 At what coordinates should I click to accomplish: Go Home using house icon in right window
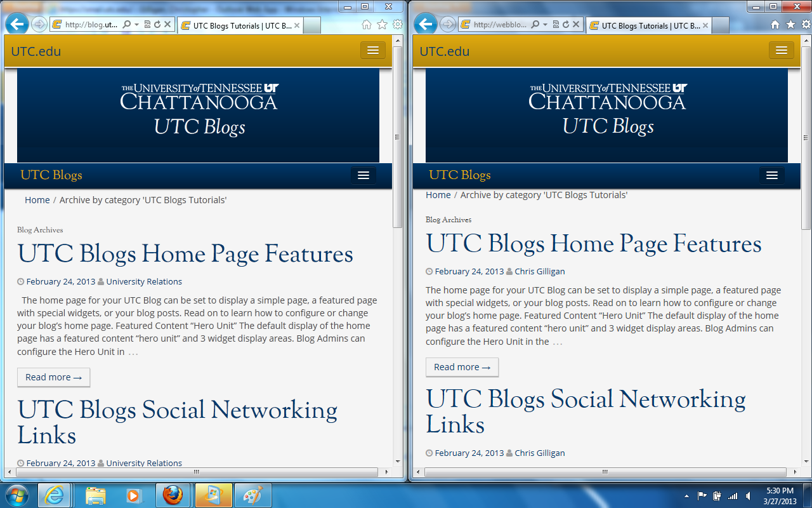(775, 25)
